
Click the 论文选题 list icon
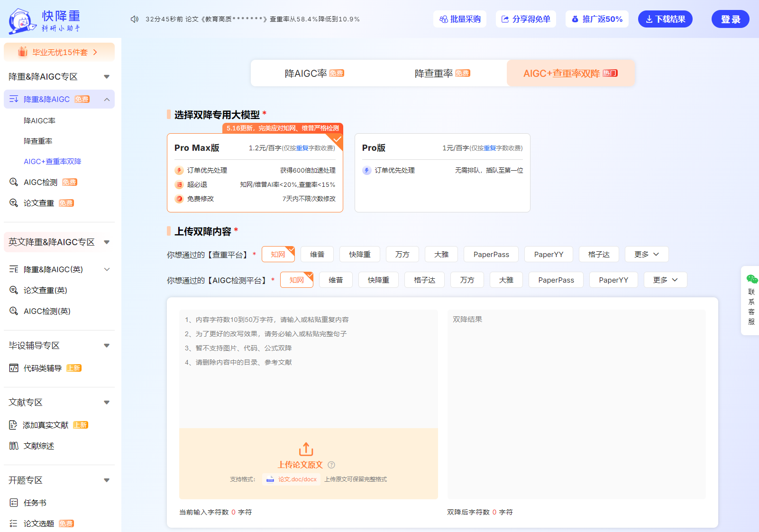[14, 523]
